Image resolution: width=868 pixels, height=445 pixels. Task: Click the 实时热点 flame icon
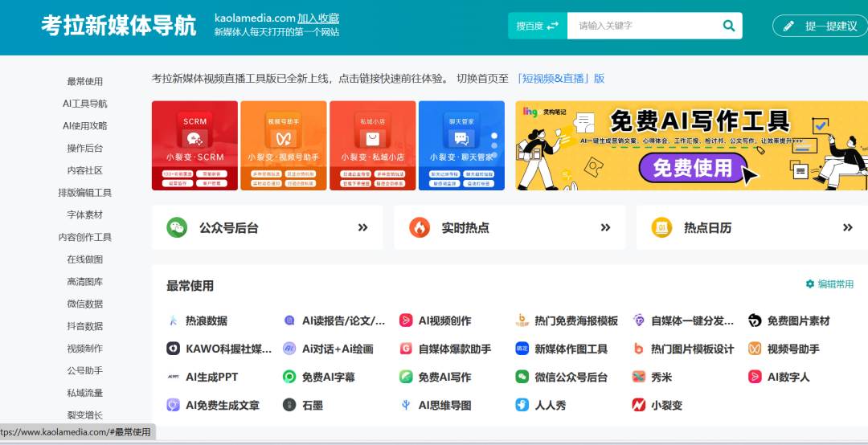[419, 227]
